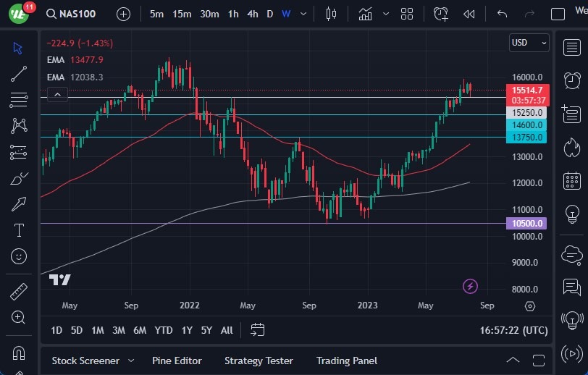588x375 pixels.
Task: Open the alerts alarm clock panel
Action: click(572, 80)
